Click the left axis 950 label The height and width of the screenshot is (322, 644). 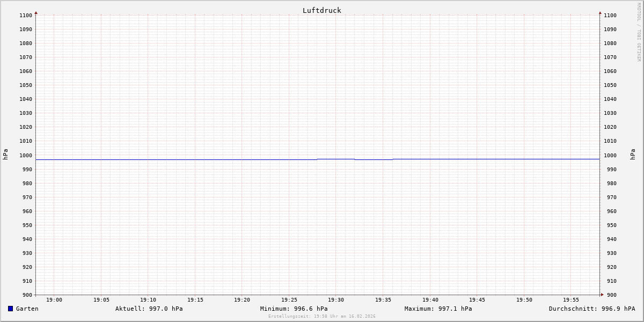tap(27, 225)
